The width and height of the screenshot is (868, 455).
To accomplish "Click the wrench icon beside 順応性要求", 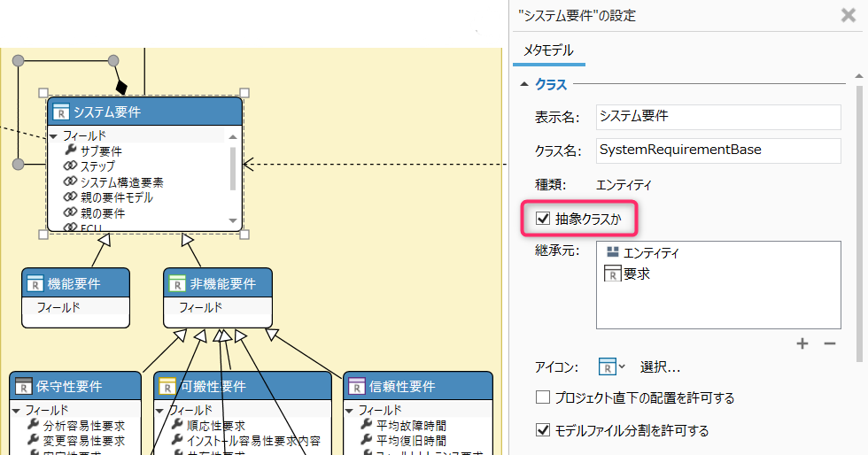I will click(177, 425).
